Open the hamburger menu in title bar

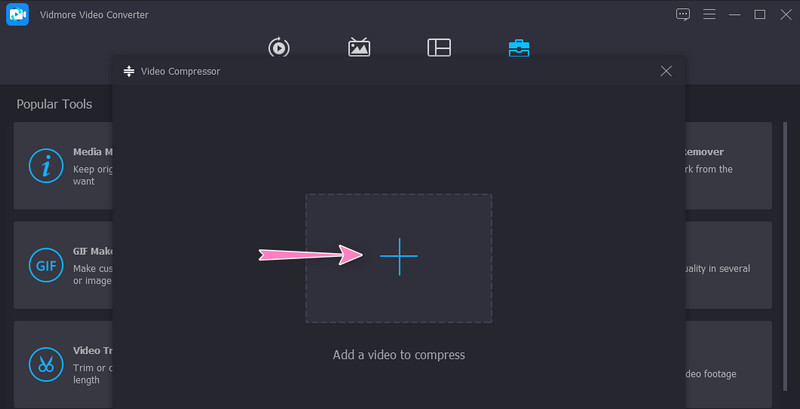[709, 14]
